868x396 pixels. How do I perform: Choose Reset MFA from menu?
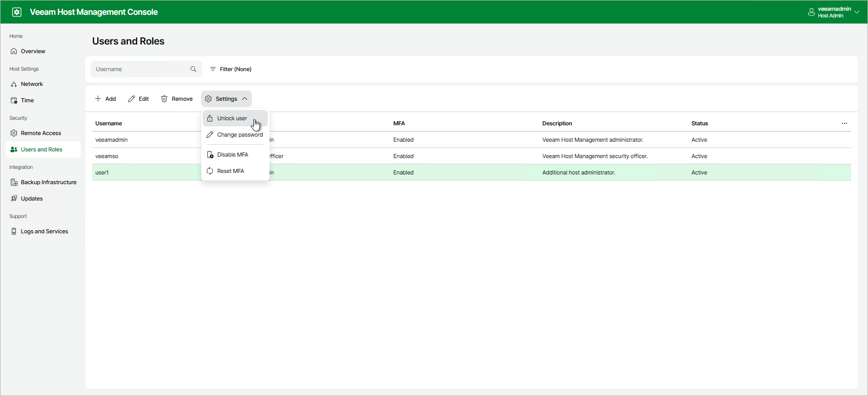click(x=235, y=171)
